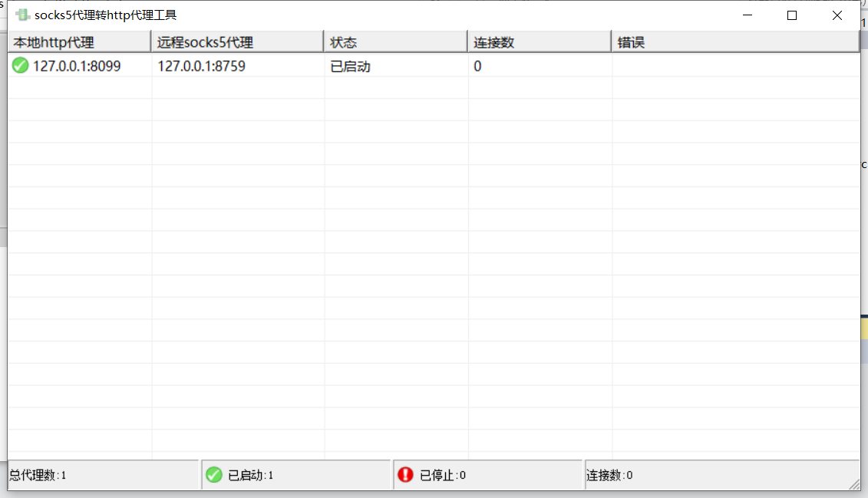
Task: Click the green check icon beside 127.0.0.1:8099
Action: point(21,66)
